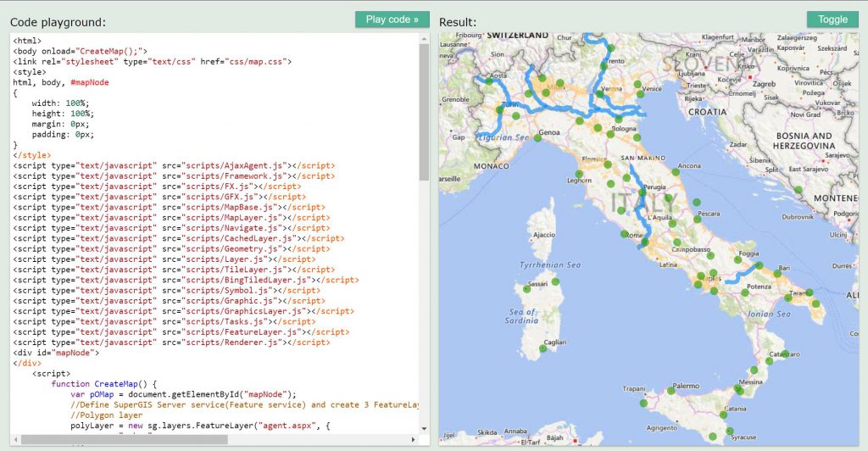Click the green point marker at Ancona
Screen dimensions: 868x451
pyautogui.click(x=676, y=172)
